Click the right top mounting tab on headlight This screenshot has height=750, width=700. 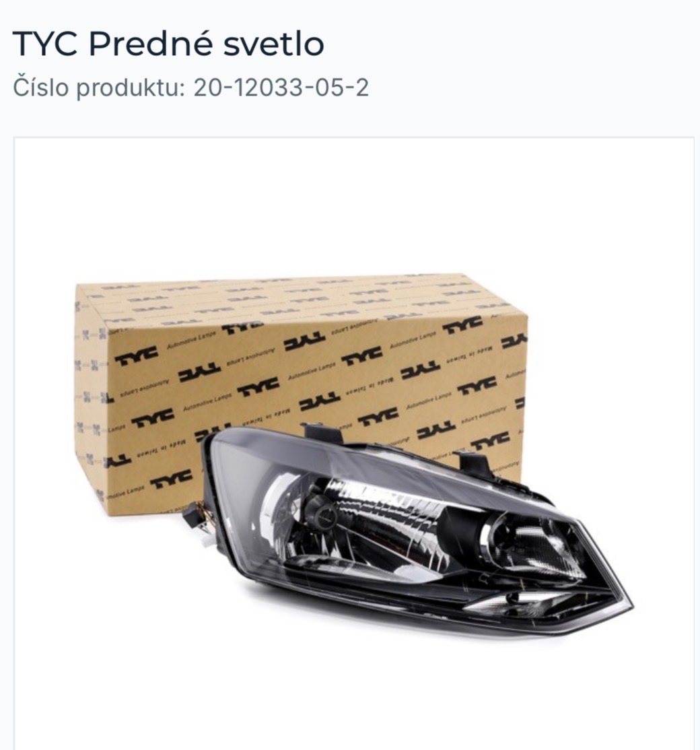(475, 462)
